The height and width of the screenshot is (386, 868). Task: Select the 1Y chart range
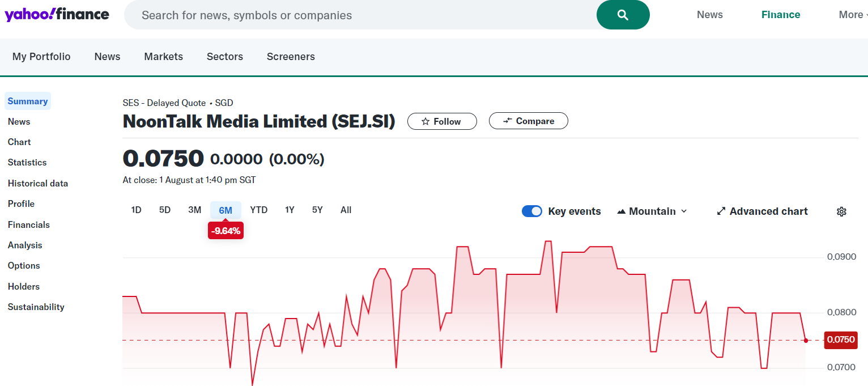pyautogui.click(x=290, y=210)
